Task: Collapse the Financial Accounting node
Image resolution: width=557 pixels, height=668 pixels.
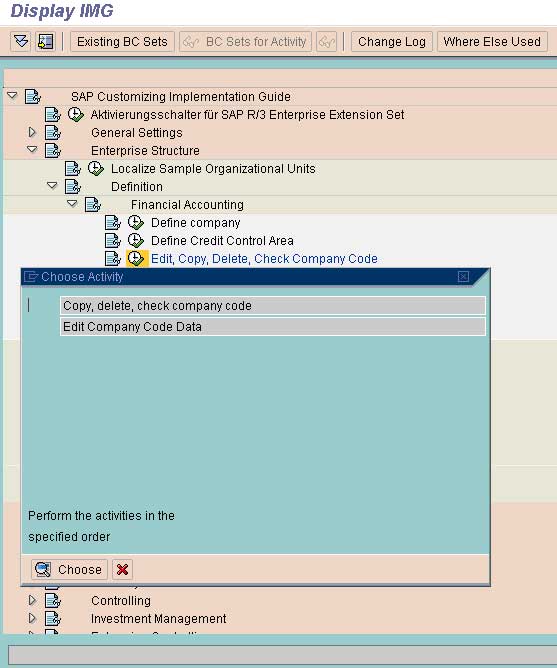Action: (x=72, y=204)
